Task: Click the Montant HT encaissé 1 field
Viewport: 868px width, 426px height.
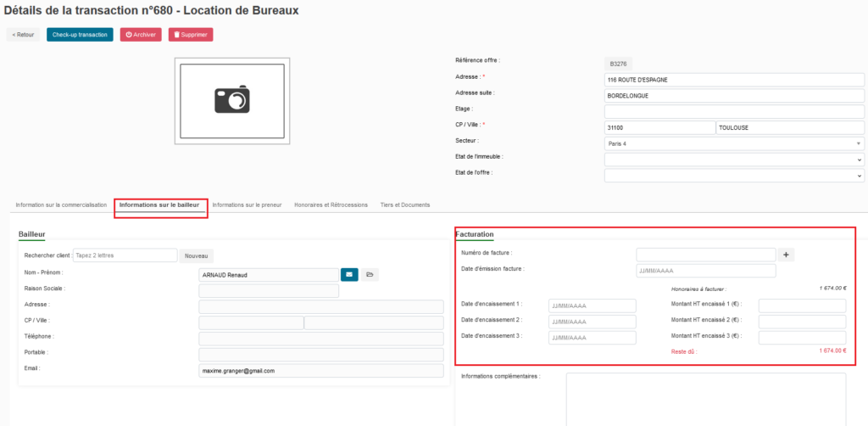Action: click(x=801, y=305)
